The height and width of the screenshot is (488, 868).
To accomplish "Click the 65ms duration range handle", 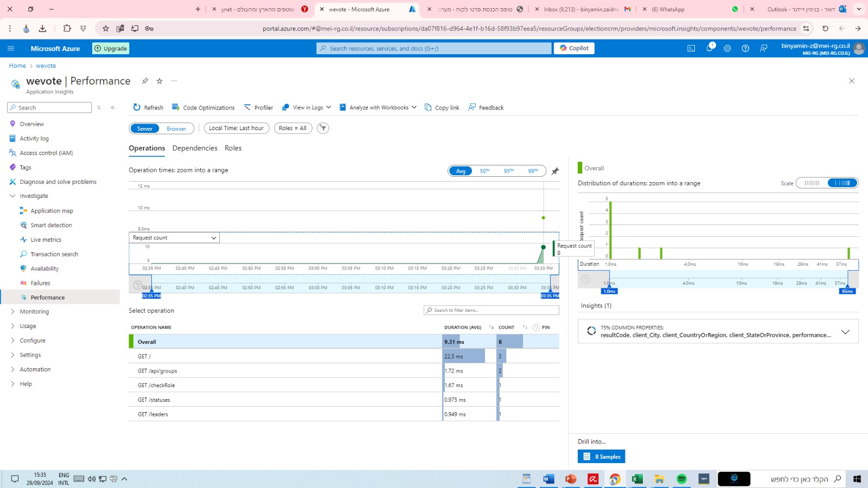I will tap(847, 291).
